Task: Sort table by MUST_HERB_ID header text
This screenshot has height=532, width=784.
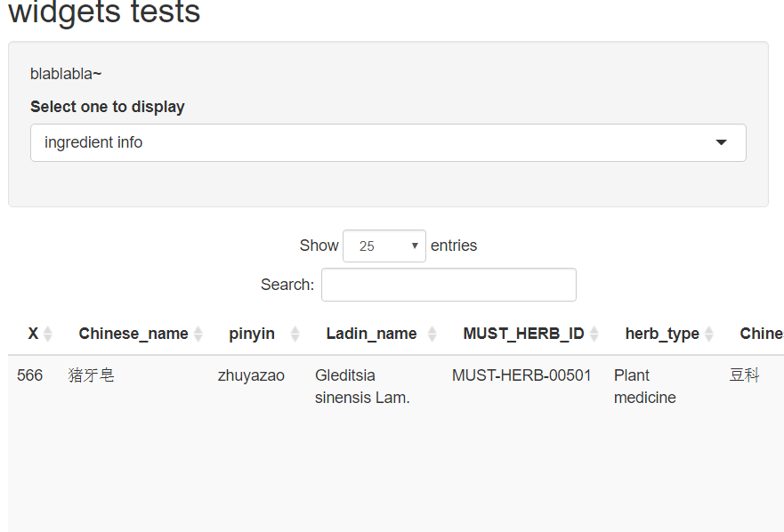Action: pyautogui.click(x=523, y=334)
